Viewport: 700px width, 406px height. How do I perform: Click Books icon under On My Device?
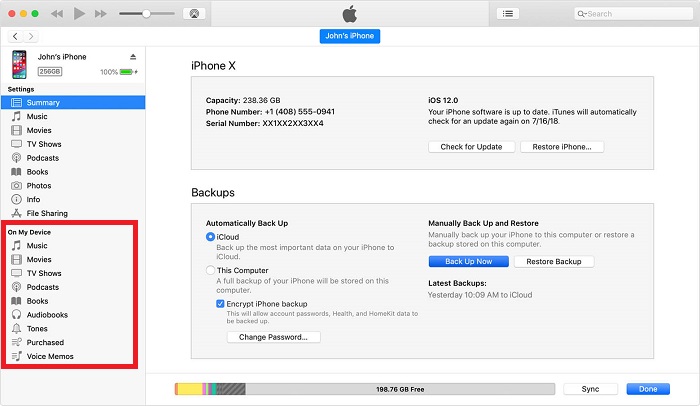pyautogui.click(x=16, y=301)
